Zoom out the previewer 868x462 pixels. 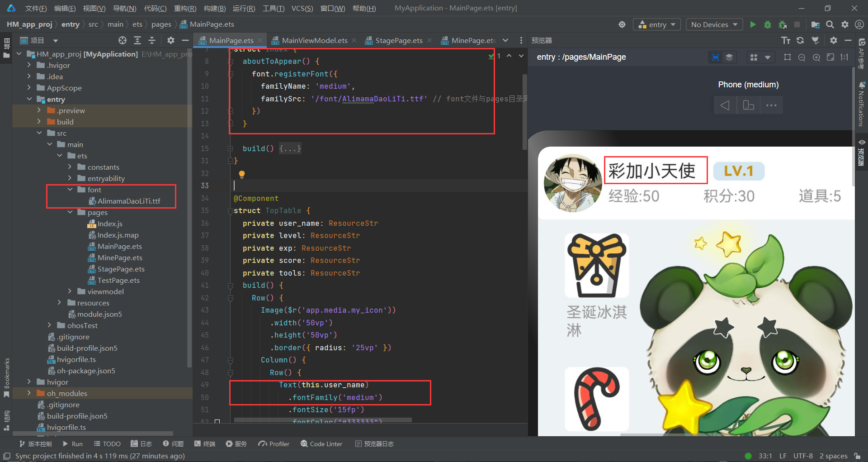802,57
